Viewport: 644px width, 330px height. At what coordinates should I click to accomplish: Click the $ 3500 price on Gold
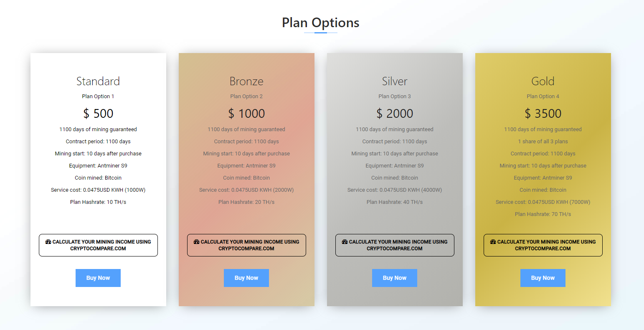pos(543,113)
